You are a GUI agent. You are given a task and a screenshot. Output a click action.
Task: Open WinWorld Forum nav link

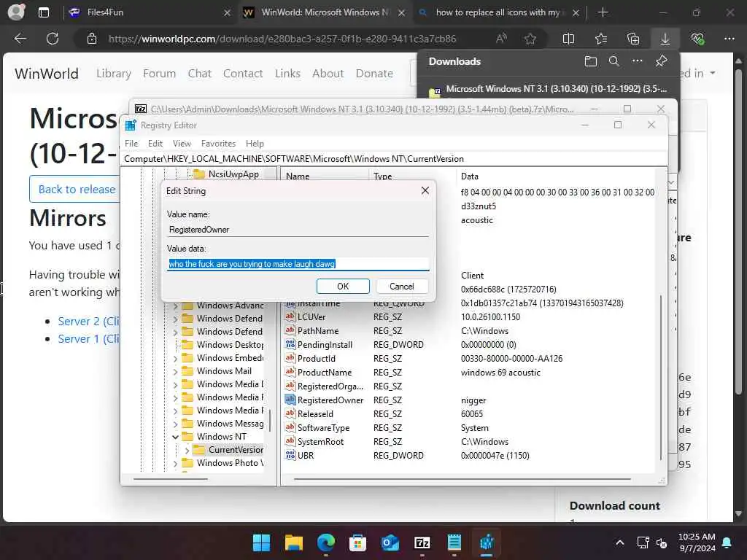click(x=159, y=74)
